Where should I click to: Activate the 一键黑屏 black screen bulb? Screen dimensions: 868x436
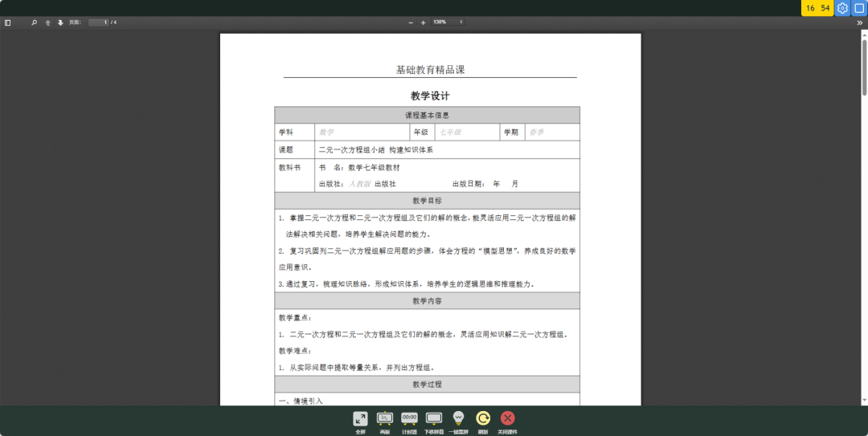coord(458,422)
